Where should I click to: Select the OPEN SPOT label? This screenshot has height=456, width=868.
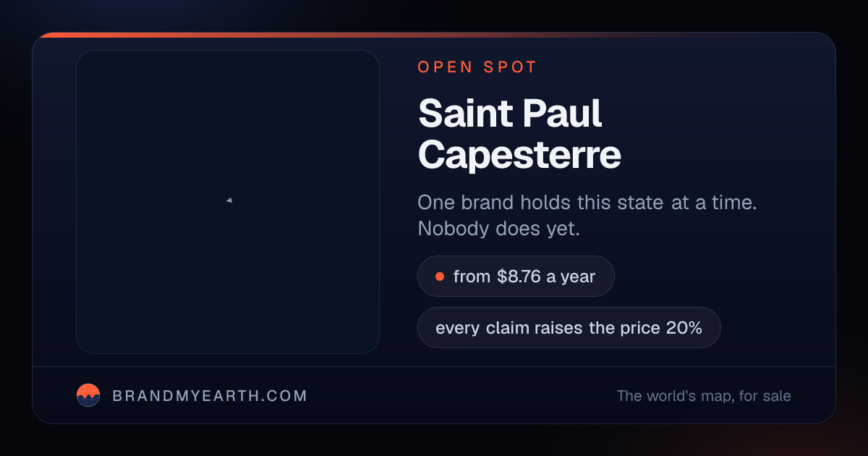pos(477,67)
